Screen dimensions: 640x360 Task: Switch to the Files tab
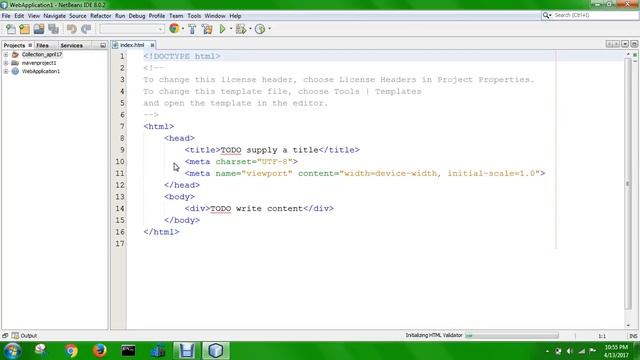click(42, 45)
